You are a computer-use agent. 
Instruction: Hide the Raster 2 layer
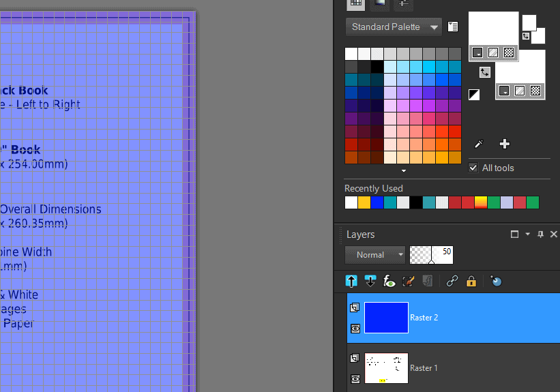tap(355, 329)
